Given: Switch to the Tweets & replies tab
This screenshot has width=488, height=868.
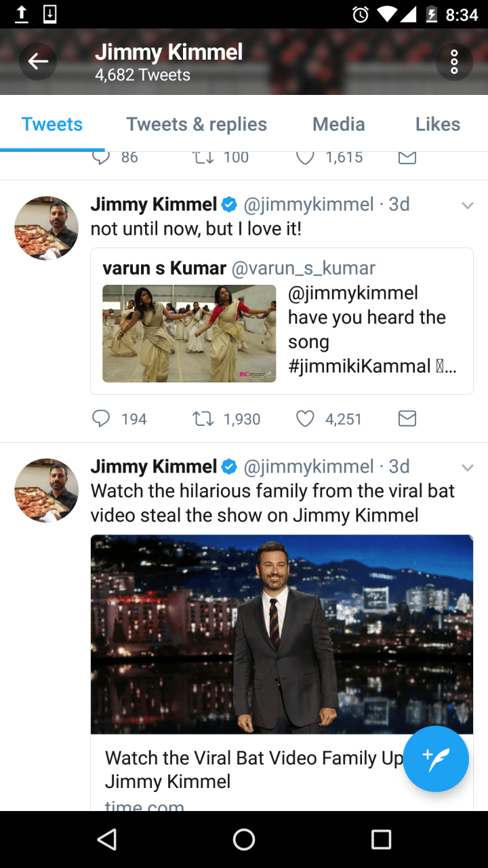Looking at the screenshot, I should point(197,124).
